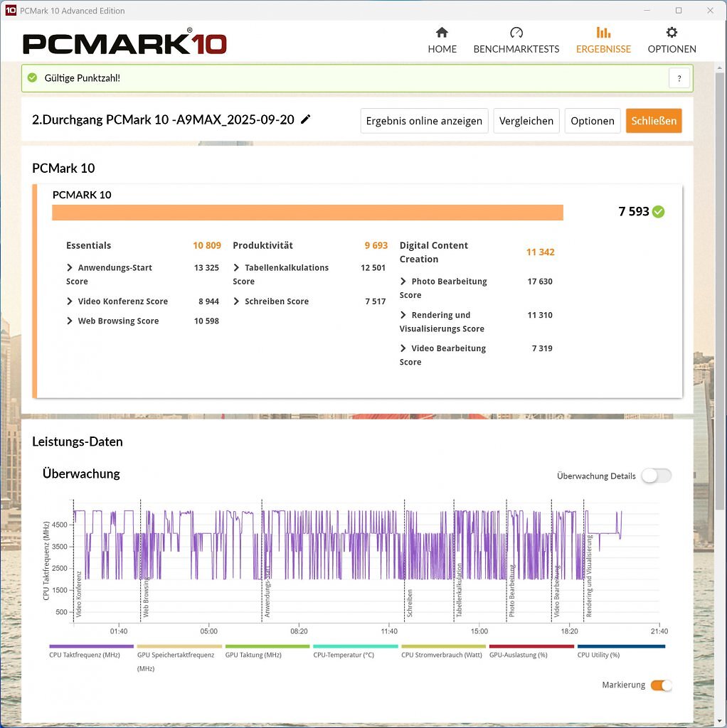Click the result title 2.Durchgang PCMark 10
This screenshot has height=728, width=727.
point(163,119)
